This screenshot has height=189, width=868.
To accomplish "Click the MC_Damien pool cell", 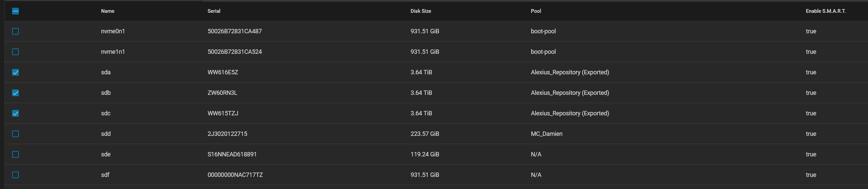I will pyautogui.click(x=546, y=134).
